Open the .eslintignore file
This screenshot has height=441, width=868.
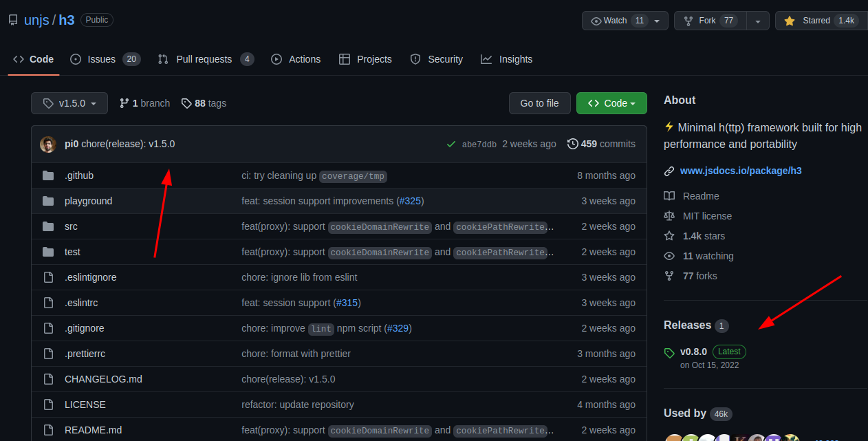point(91,277)
